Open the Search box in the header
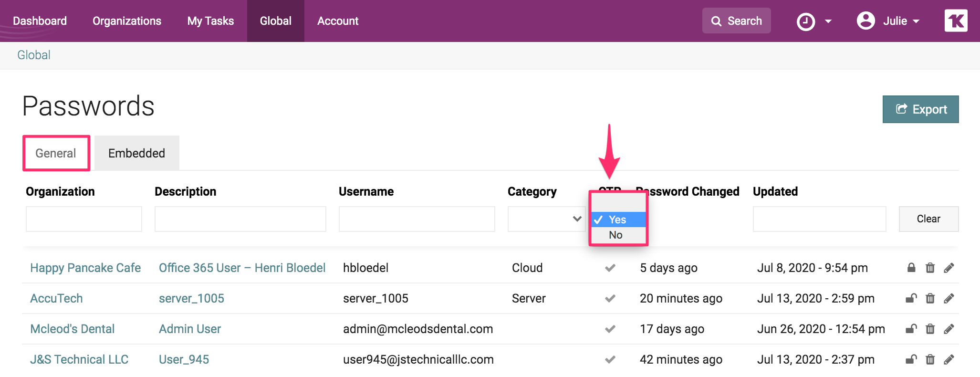Screen dimensions: 980x377 tap(736, 21)
